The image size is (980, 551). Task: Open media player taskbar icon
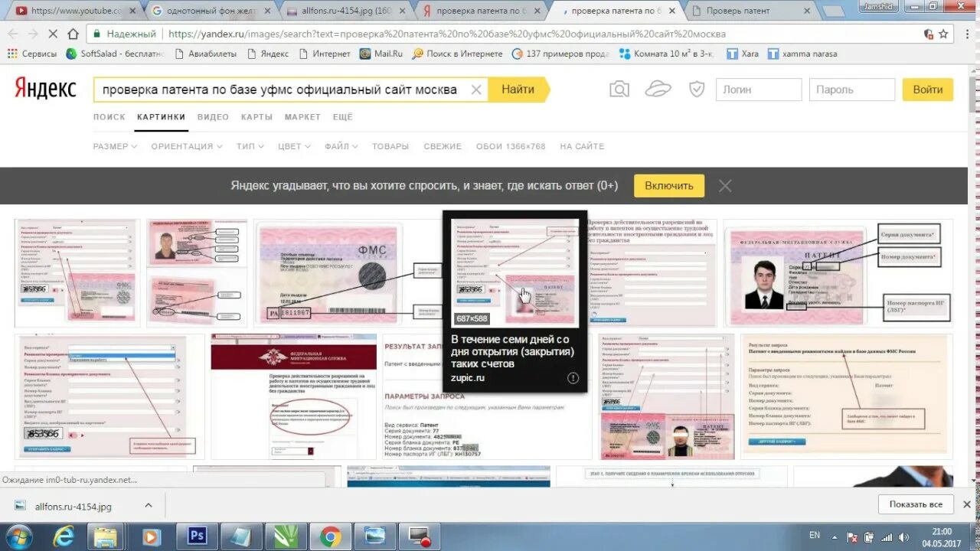[x=152, y=536]
